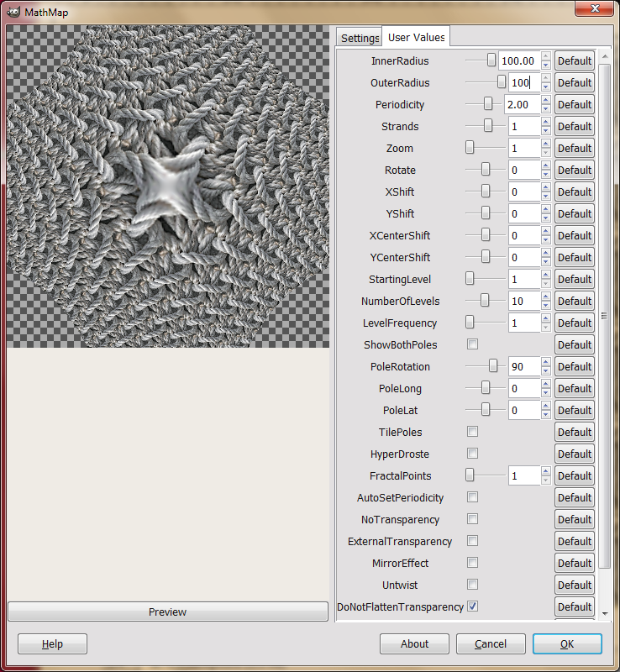
Task: Select the User Values tab
Action: click(x=416, y=37)
